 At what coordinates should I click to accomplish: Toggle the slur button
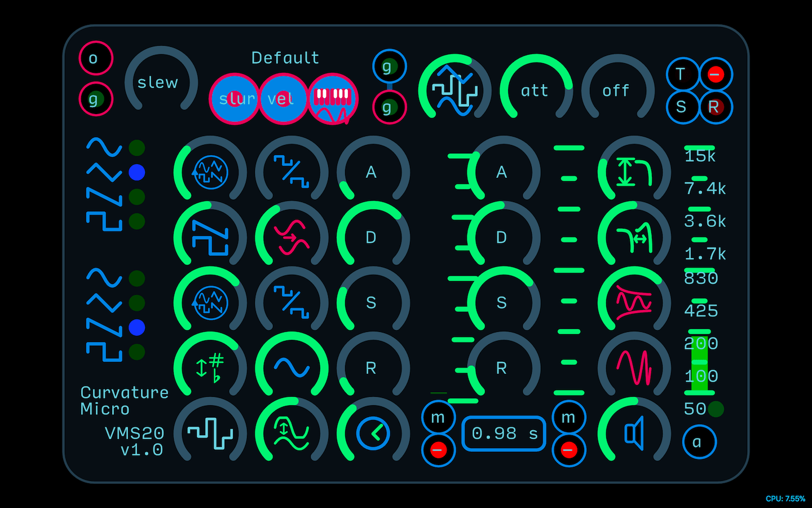(235, 99)
